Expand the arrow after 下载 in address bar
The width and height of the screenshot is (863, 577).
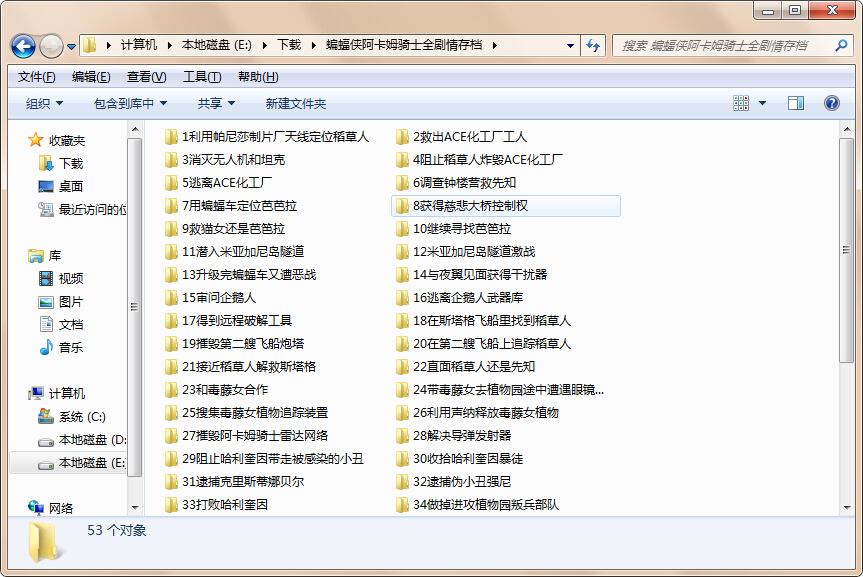pyautogui.click(x=313, y=45)
